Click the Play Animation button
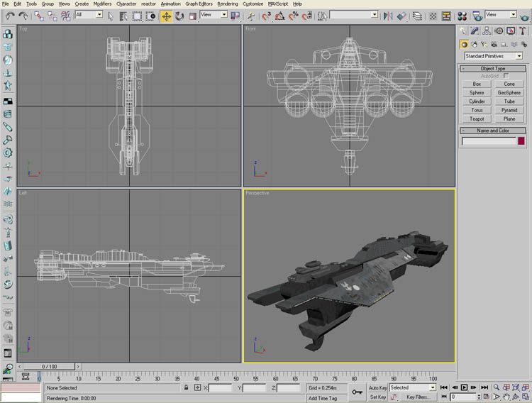Screen dimensions: 532x403 (x=464, y=387)
